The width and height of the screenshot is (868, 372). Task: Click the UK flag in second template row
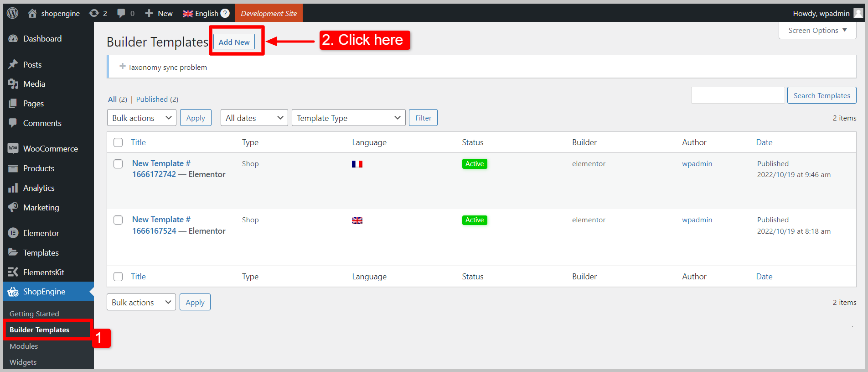pyautogui.click(x=357, y=220)
